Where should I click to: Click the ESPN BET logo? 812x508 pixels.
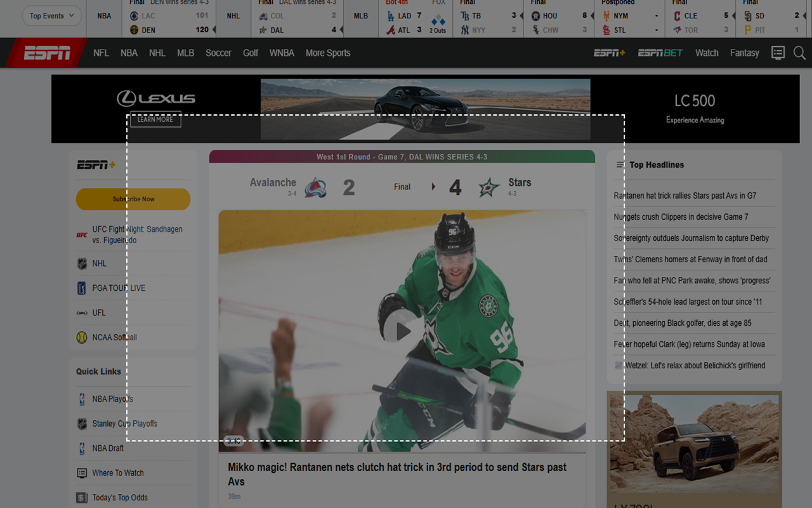pyautogui.click(x=660, y=53)
